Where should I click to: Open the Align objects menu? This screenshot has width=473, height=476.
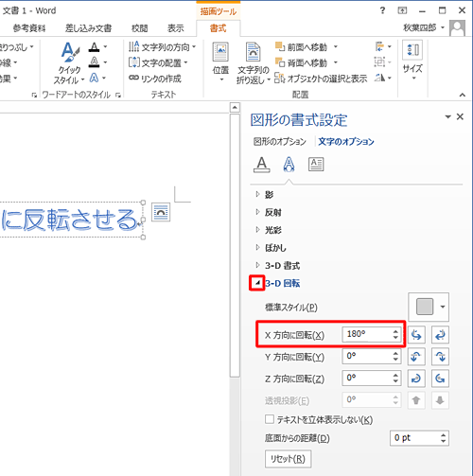click(x=383, y=46)
